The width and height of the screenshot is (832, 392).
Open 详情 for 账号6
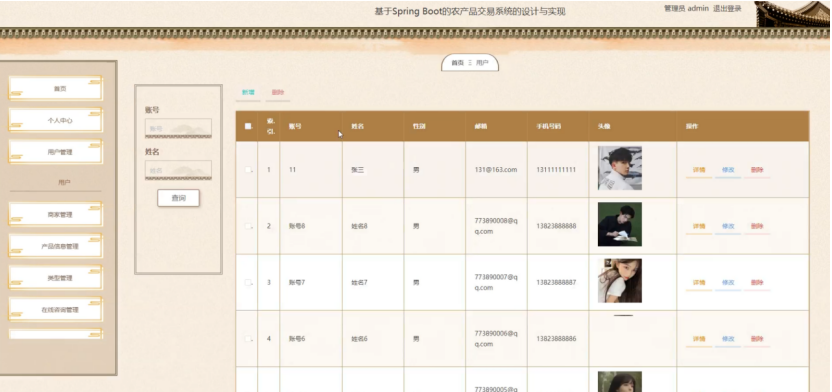click(x=699, y=339)
